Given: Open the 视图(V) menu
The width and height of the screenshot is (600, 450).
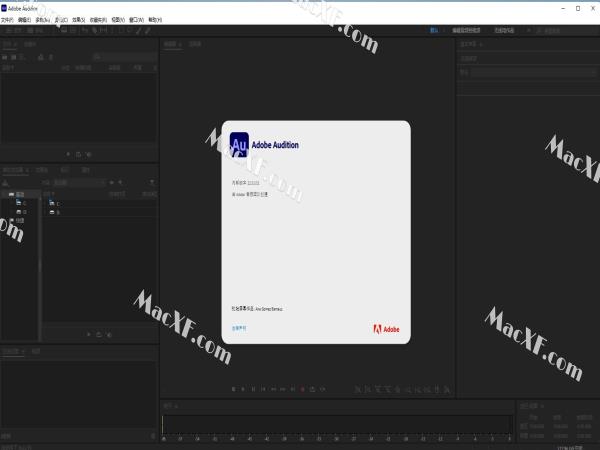Looking at the screenshot, I should coord(118,20).
